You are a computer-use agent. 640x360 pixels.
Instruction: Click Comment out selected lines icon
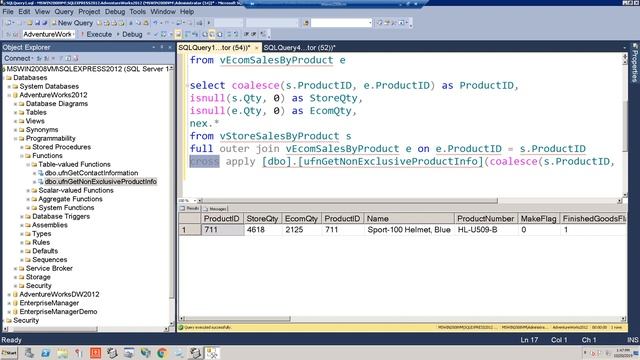(x=229, y=34)
